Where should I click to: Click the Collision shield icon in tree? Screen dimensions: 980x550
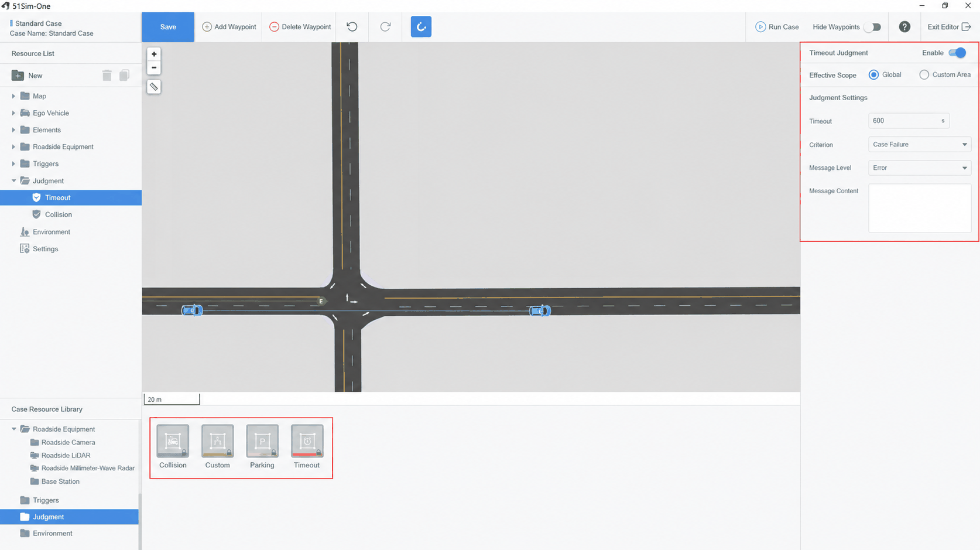tap(36, 214)
